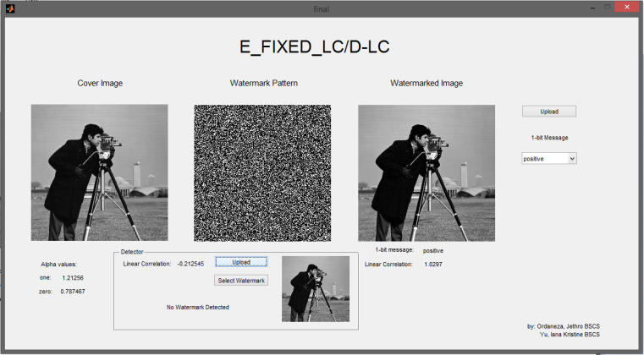Click the alpha one value 1.21256

pyautogui.click(x=73, y=278)
